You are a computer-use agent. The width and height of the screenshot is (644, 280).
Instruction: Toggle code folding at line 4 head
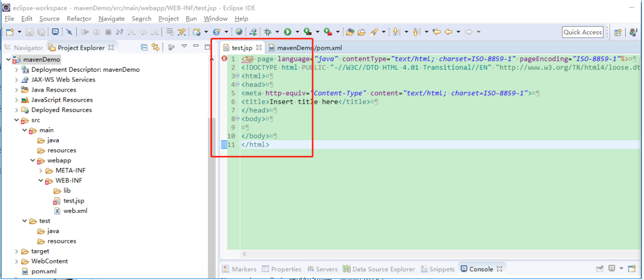click(238, 84)
